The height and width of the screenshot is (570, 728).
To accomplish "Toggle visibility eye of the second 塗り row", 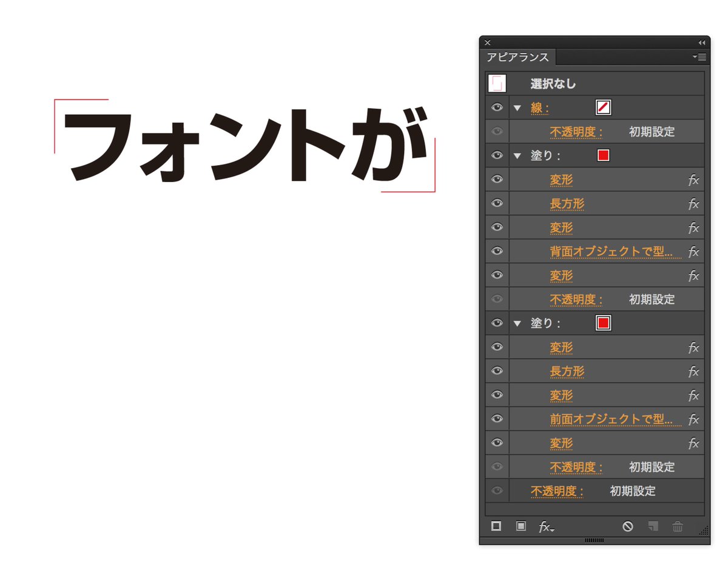I will click(497, 323).
